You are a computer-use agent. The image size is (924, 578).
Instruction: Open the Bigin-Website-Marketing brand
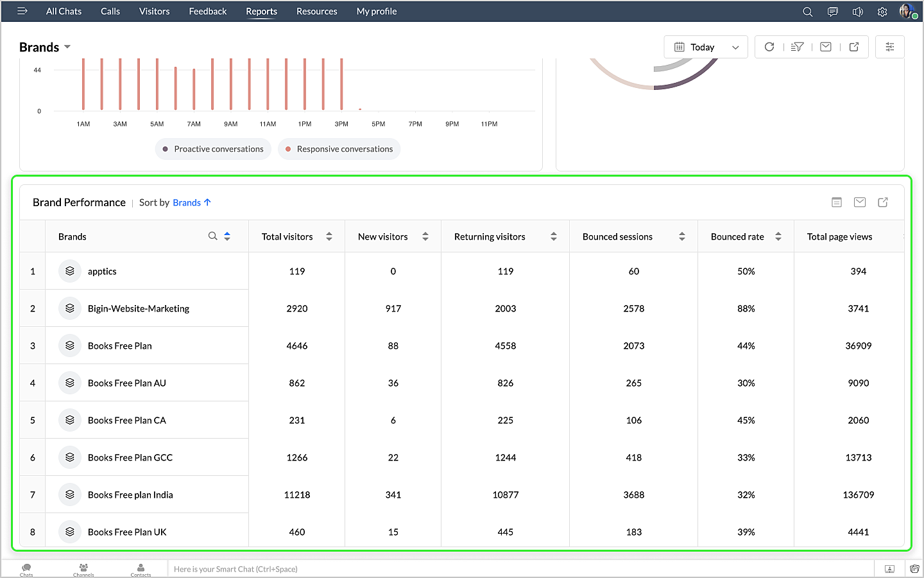pos(138,308)
